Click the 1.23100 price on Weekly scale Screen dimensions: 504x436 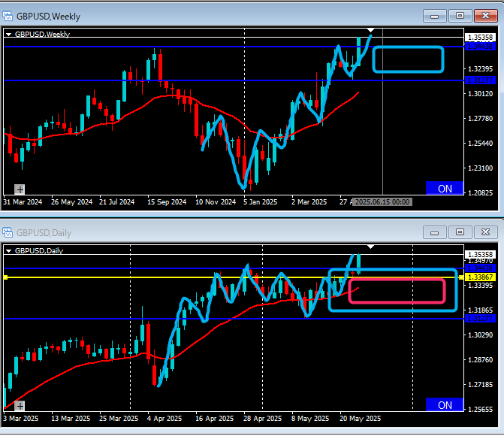[480, 168]
